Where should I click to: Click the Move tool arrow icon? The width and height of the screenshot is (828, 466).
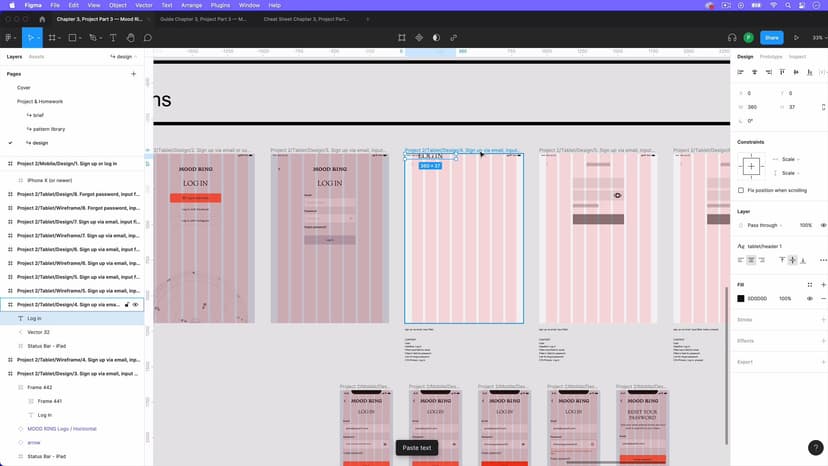pyautogui.click(x=30, y=38)
